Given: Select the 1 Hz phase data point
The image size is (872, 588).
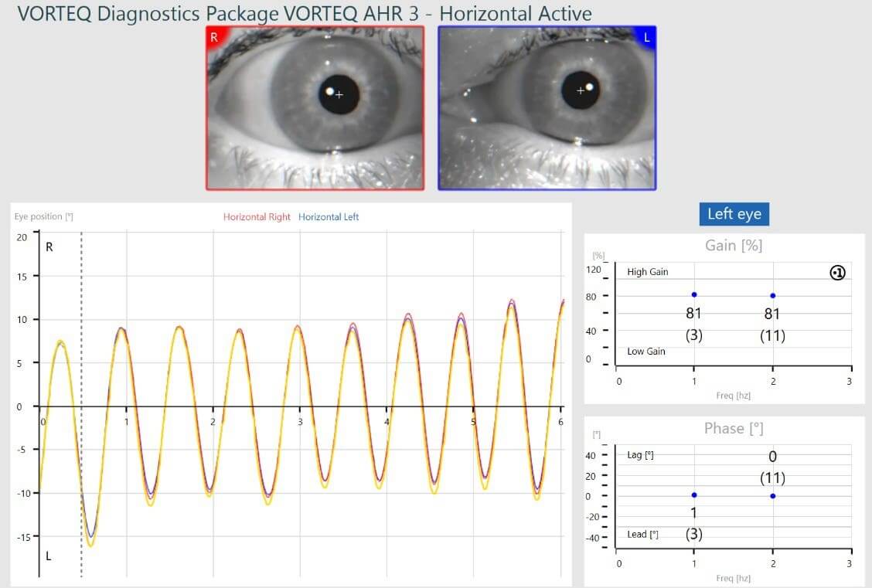Looking at the screenshot, I should pyautogui.click(x=693, y=495).
